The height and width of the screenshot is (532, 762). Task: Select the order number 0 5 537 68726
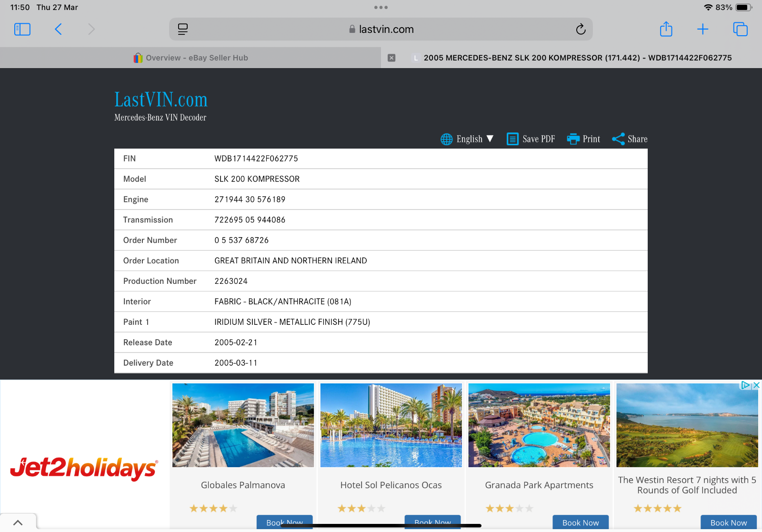click(241, 241)
